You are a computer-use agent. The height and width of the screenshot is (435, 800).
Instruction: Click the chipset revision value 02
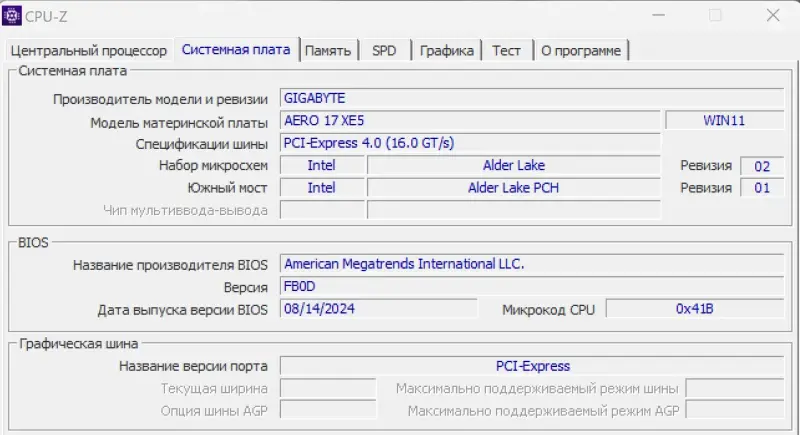(x=762, y=166)
